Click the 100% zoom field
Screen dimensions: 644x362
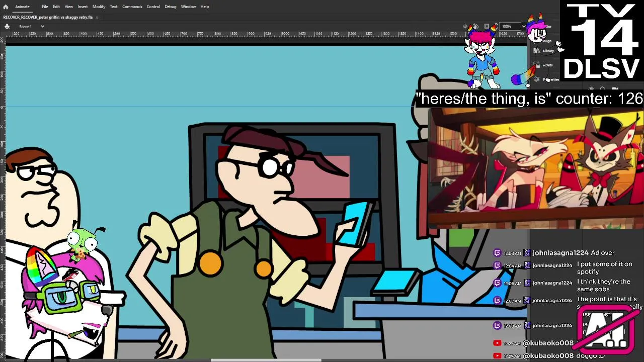(x=510, y=26)
